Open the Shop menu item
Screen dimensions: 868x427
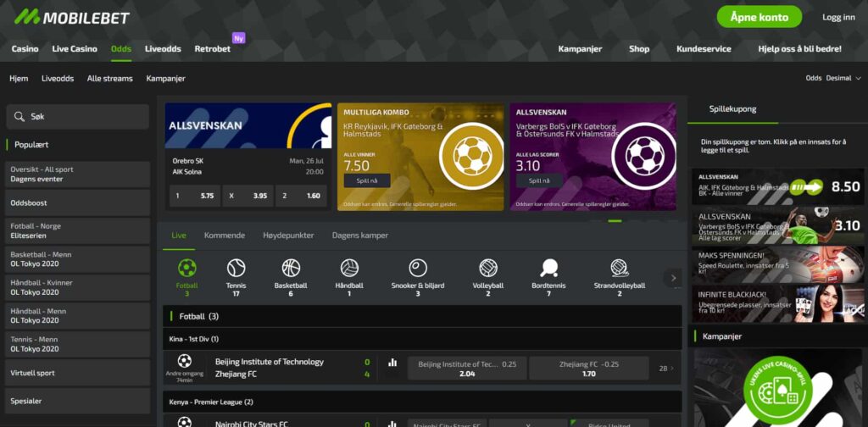pyautogui.click(x=639, y=48)
